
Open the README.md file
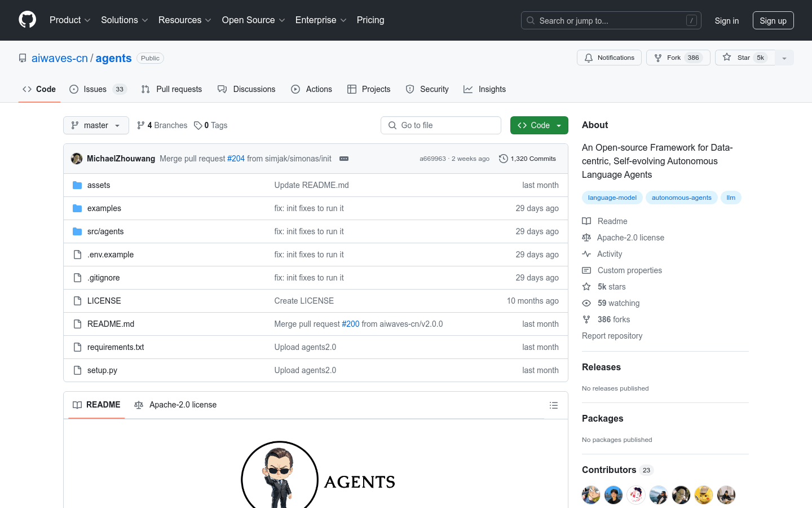(111, 324)
